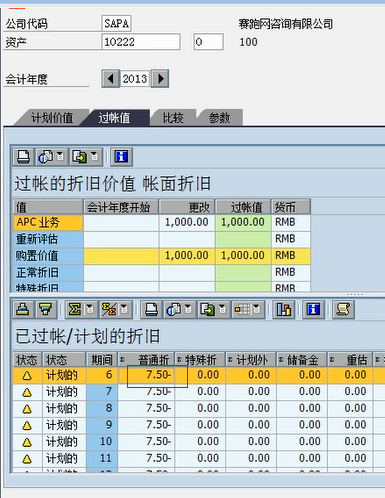Click the RMB currency cell in 购置价值 row

pyautogui.click(x=291, y=256)
